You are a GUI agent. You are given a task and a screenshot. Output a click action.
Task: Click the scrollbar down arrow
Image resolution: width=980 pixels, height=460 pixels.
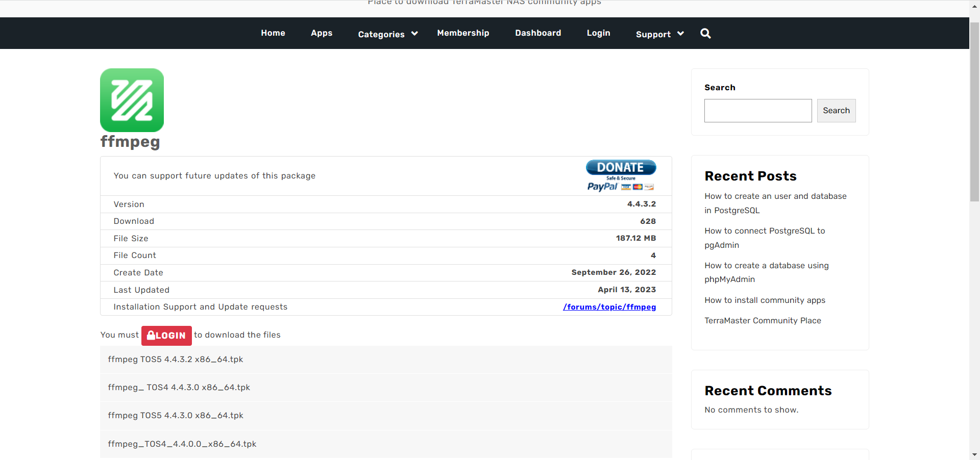point(974,454)
